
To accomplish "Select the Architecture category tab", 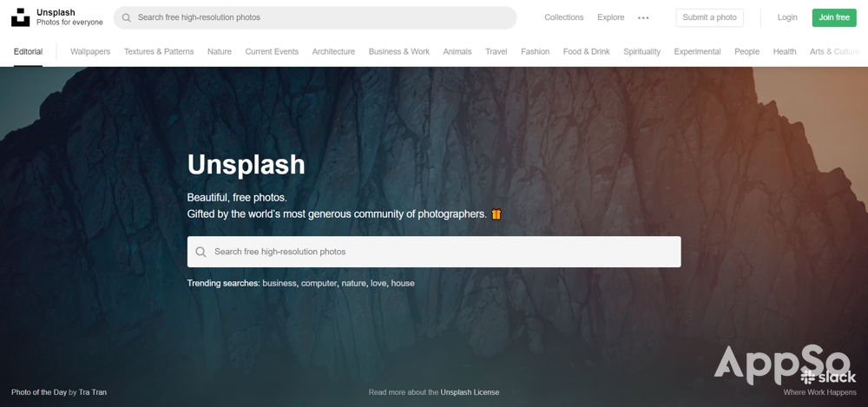I will tap(333, 51).
